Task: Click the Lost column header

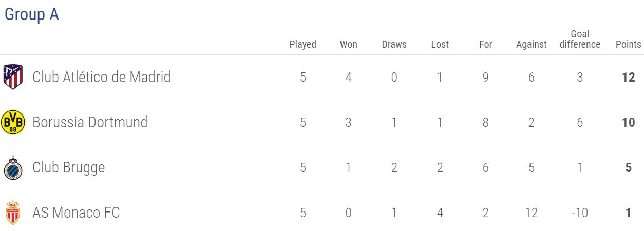Action: click(x=440, y=44)
